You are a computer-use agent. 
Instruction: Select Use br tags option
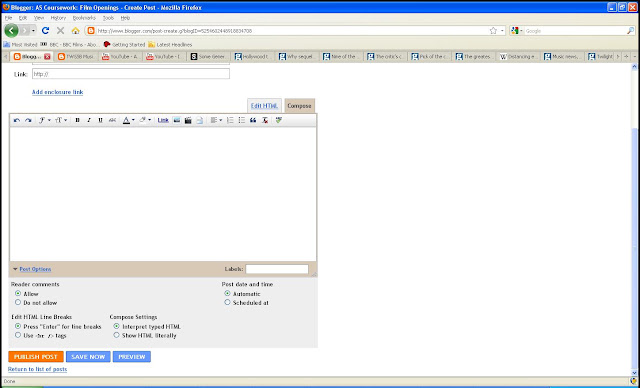(x=18, y=335)
